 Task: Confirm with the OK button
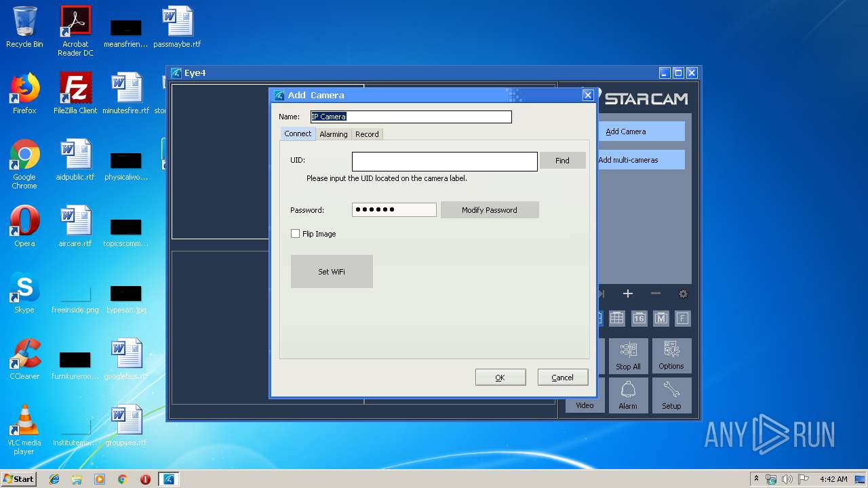[500, 378]
